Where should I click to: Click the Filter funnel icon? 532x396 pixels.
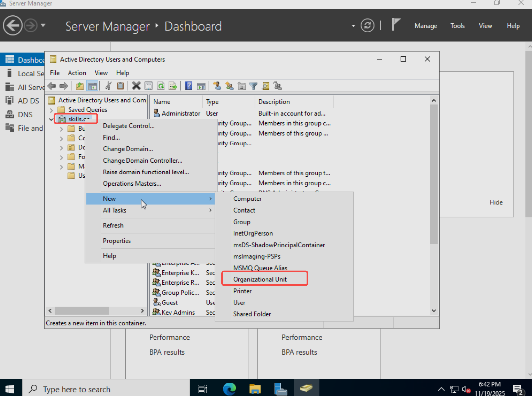(x=253, y=86)
